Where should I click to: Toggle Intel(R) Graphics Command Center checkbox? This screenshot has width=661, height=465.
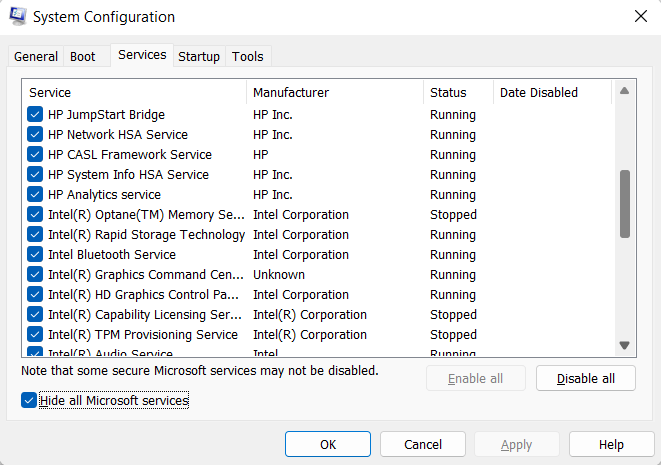[35, 274]
